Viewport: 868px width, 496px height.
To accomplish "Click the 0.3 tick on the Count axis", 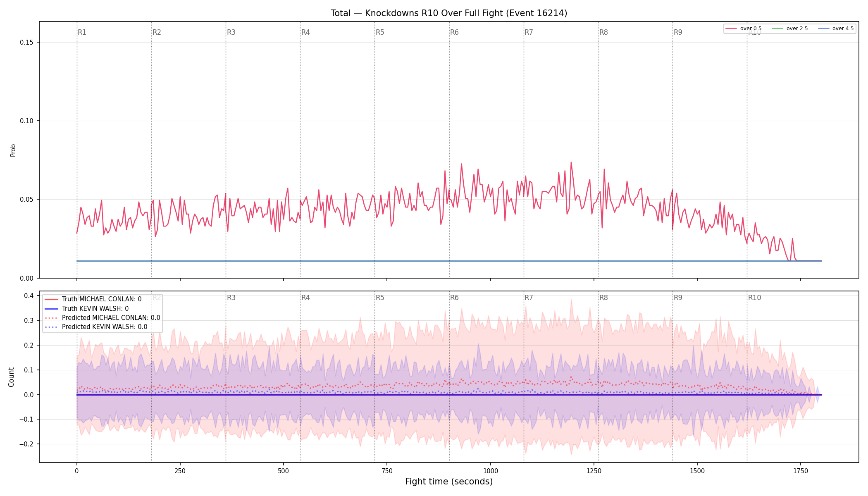I will [29, 320].
